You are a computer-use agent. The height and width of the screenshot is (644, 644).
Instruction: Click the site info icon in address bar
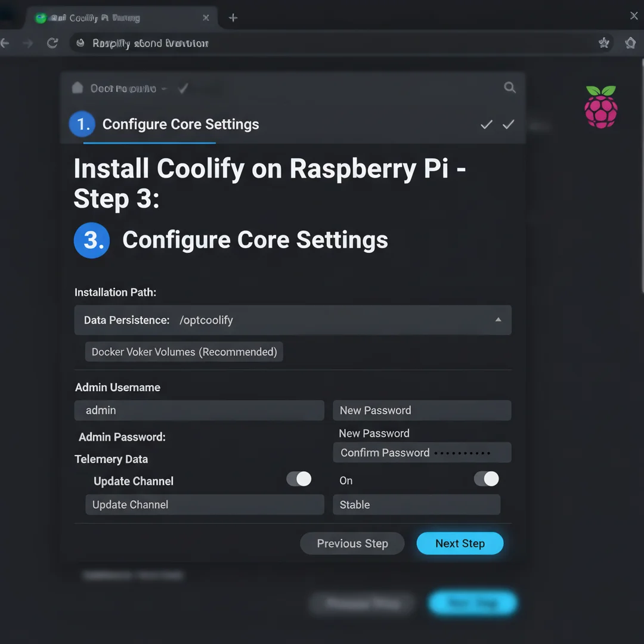tap(80, 43)
